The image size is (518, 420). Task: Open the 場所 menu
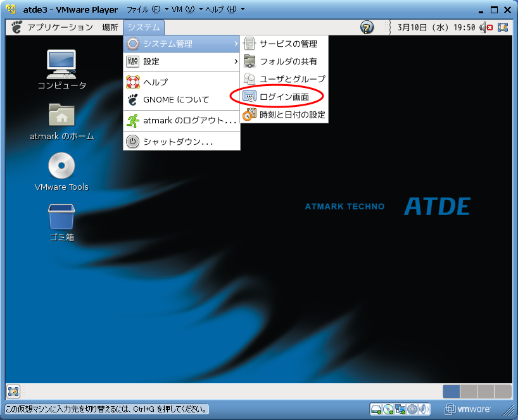coord(110,27)
